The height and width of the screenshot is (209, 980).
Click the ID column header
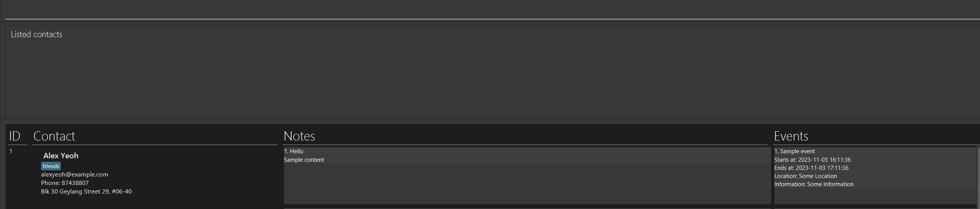15,136
